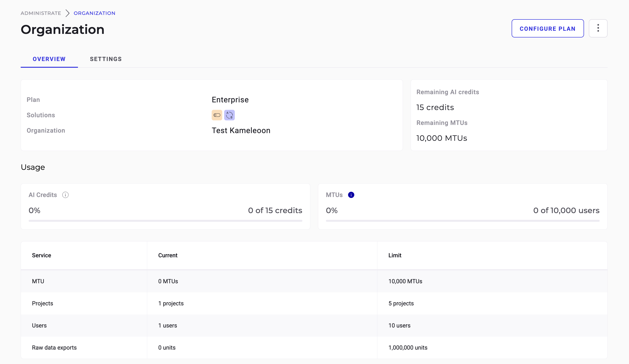This screenshot has height=364, width=629.
Task: Click the Limit column header
Action: coord(395,255)
